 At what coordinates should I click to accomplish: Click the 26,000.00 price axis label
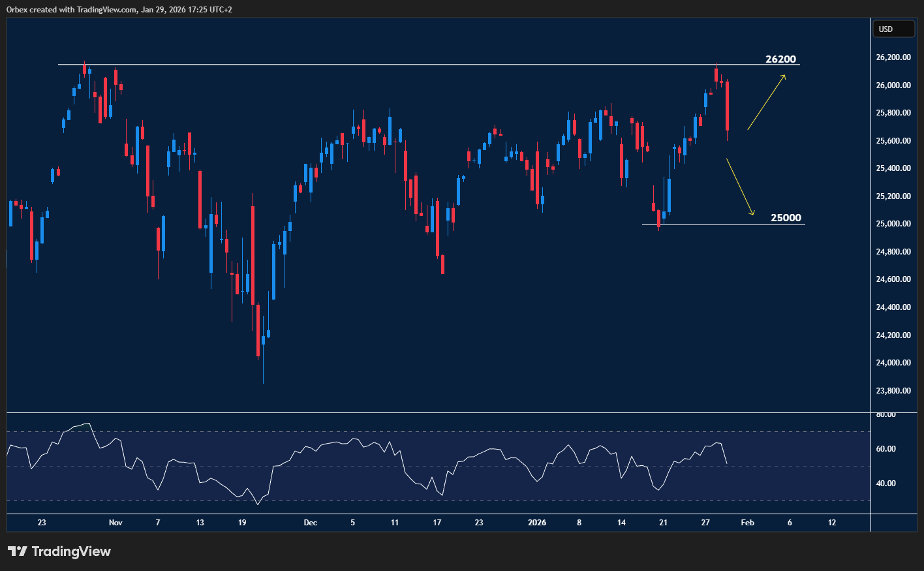tap(893, 85)
